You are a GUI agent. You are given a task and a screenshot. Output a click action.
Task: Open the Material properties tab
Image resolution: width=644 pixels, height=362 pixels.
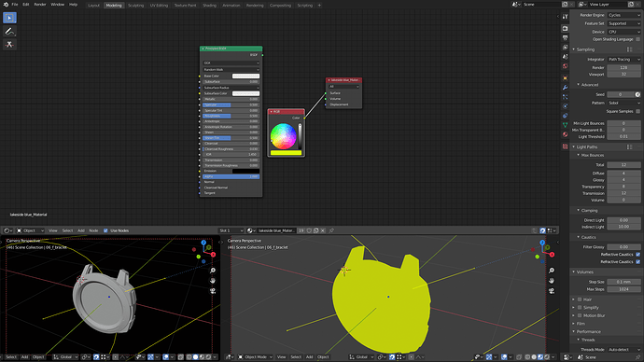[x=566, y=134]
